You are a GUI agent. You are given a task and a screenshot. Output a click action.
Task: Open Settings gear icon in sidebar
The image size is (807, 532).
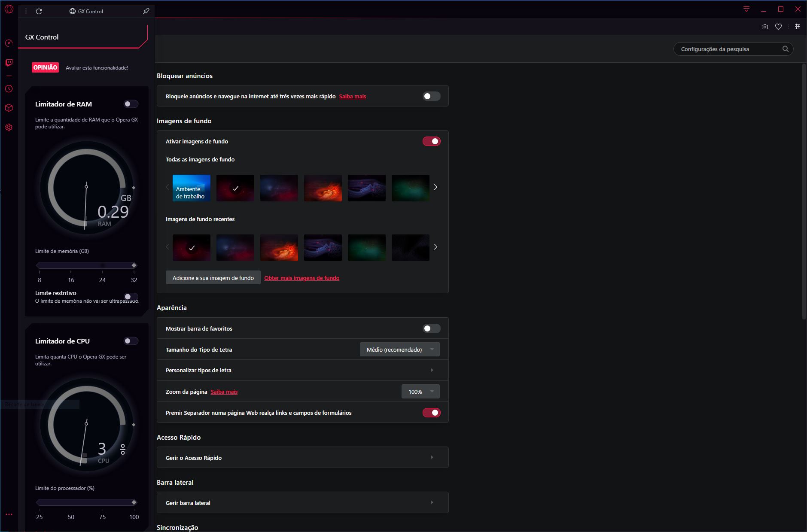[x=9, y=128]
